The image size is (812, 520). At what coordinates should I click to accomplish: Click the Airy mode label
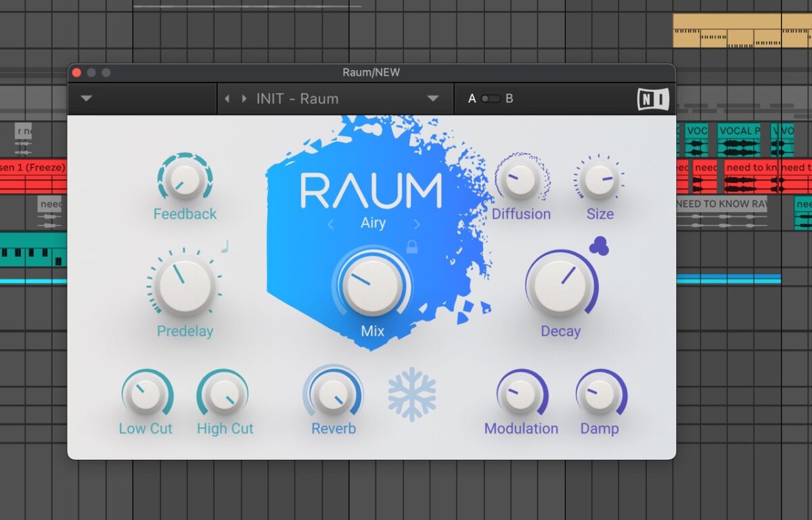click(373, 224)
